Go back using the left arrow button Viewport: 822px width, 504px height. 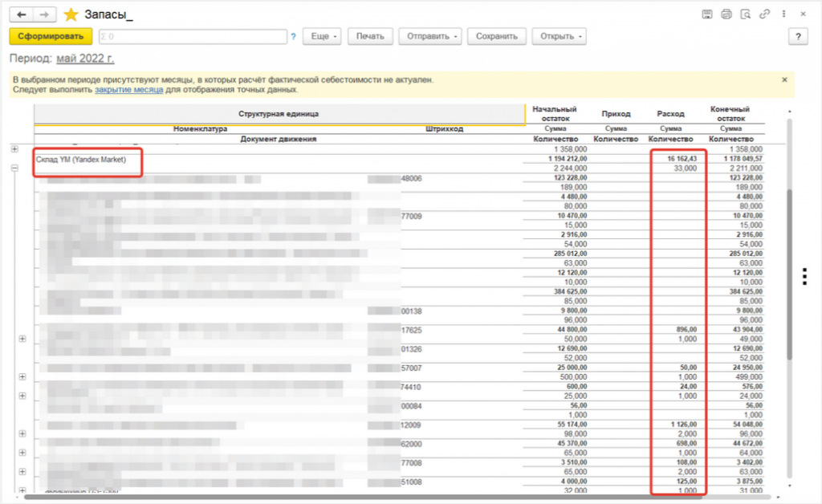point(22,14)
